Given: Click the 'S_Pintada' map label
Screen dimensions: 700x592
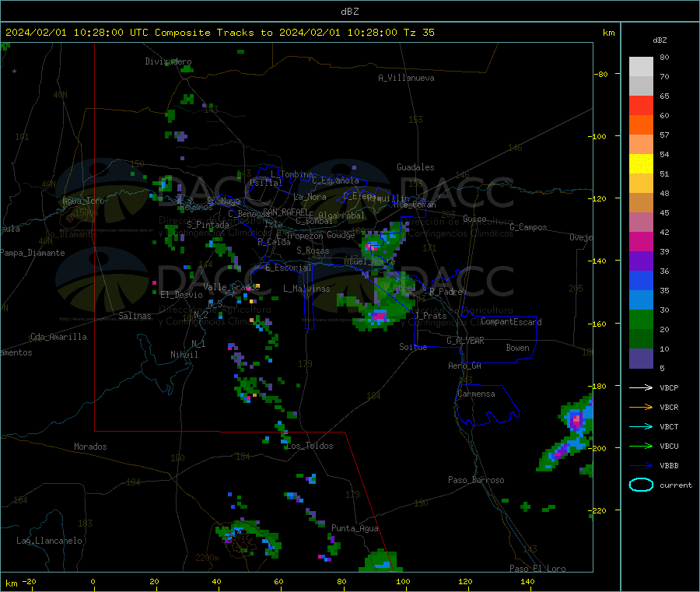Looking at the screenshot, I should tap(208, 225).
